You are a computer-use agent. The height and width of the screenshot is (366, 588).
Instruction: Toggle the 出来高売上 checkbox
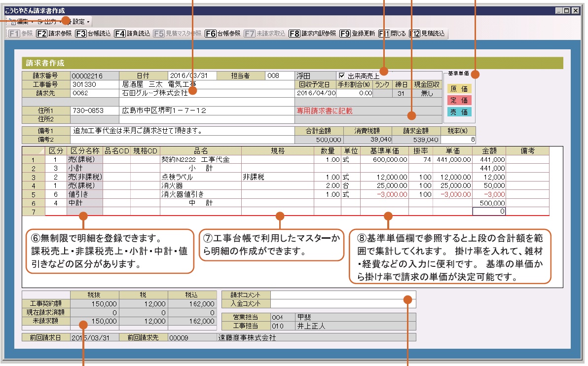click(x=342, y=76)
